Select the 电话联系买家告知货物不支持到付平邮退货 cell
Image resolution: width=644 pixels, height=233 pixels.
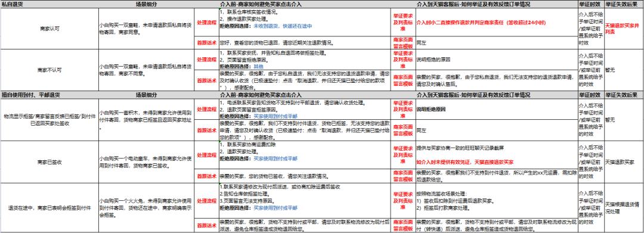point(304,108)
